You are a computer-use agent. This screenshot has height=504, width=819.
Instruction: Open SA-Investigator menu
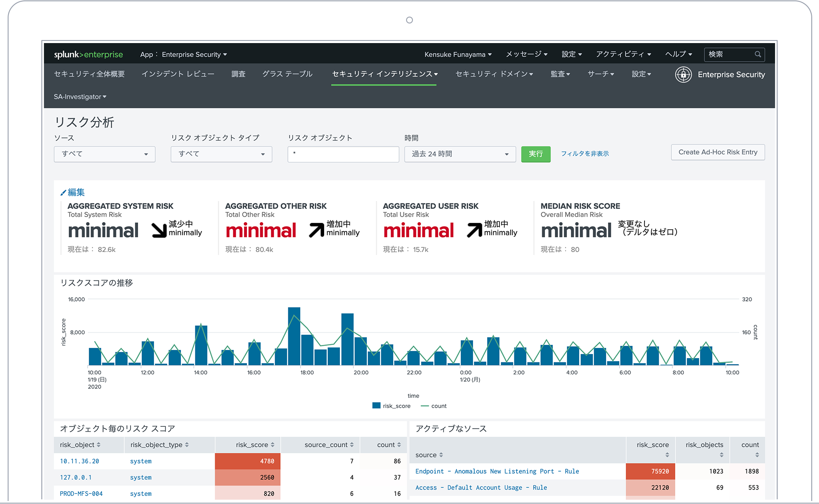(80, 97)
